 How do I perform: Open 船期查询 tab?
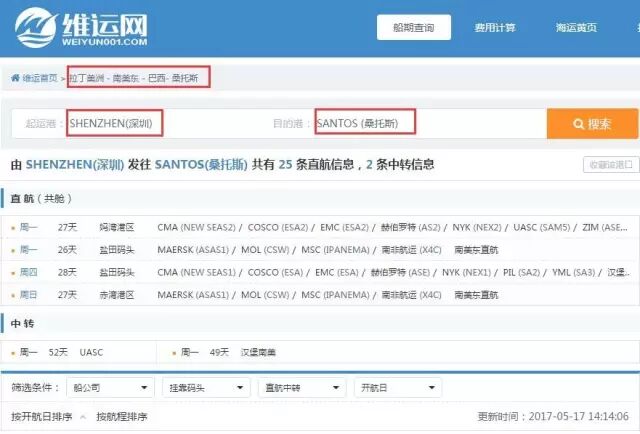[413, 27]
